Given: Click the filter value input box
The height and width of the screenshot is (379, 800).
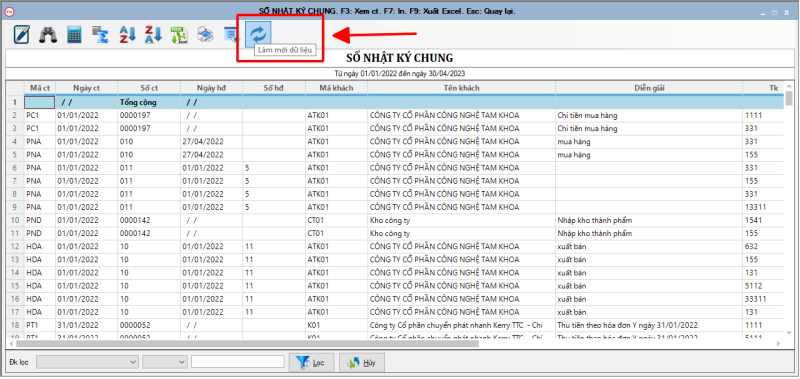Looking at the screenshot, I should coord(238,362).
